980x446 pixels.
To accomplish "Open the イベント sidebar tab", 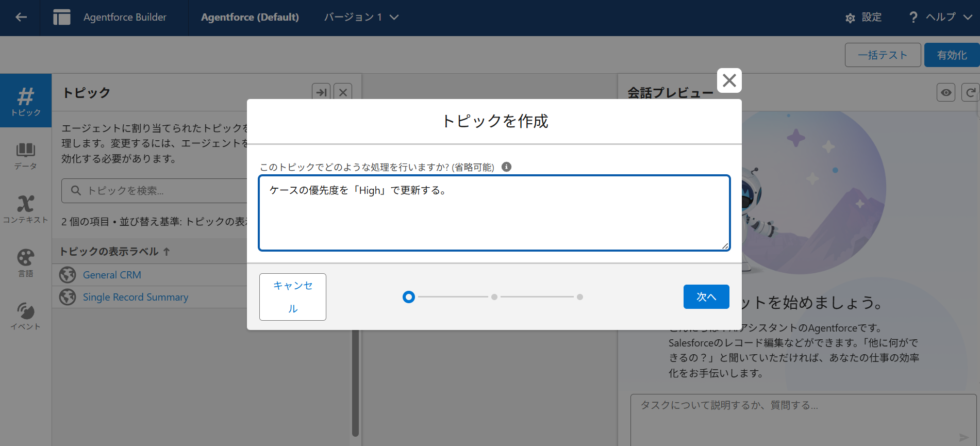I will pyautogui.click(x=26, y=316).
